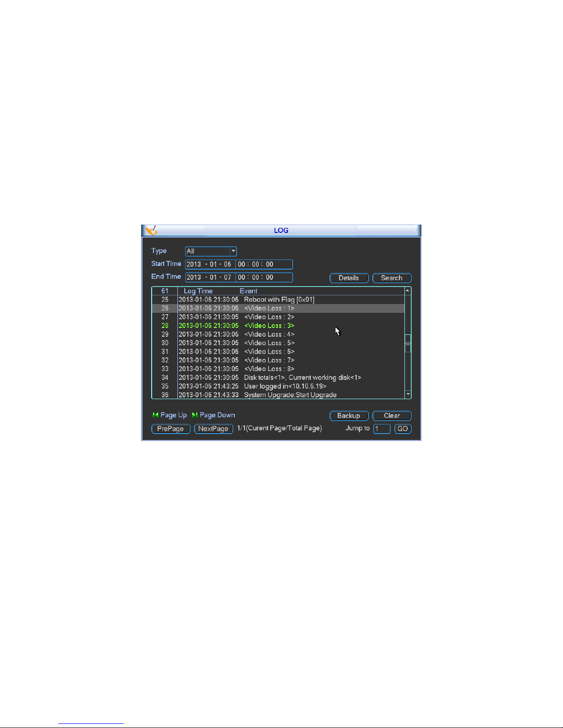
Task: Select log row 26 Video Loss : 1
Action: pos(278,308)
